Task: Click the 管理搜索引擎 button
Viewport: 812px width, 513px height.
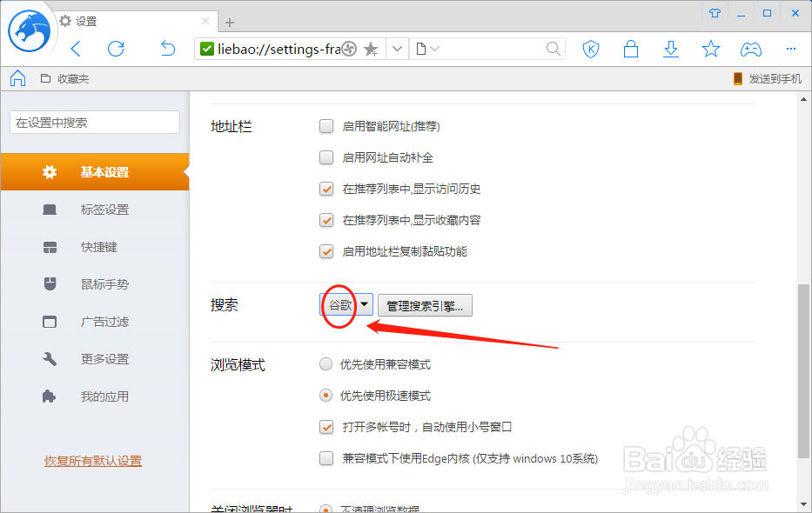Action: [425, 305]
